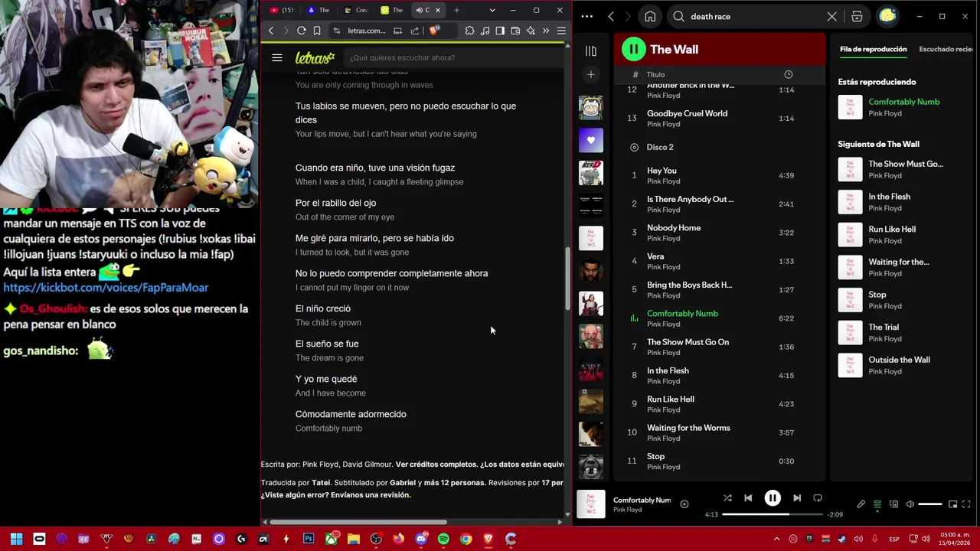Image resolution: width=980 pixels, height=551 pixels.
Task: Select the Fila de reproducción tab
Action: pyautogui.click(x=873, y=49)
